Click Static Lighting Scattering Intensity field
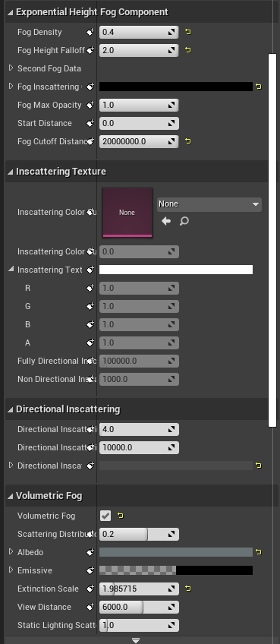280x644 pixels. [139, 626]
